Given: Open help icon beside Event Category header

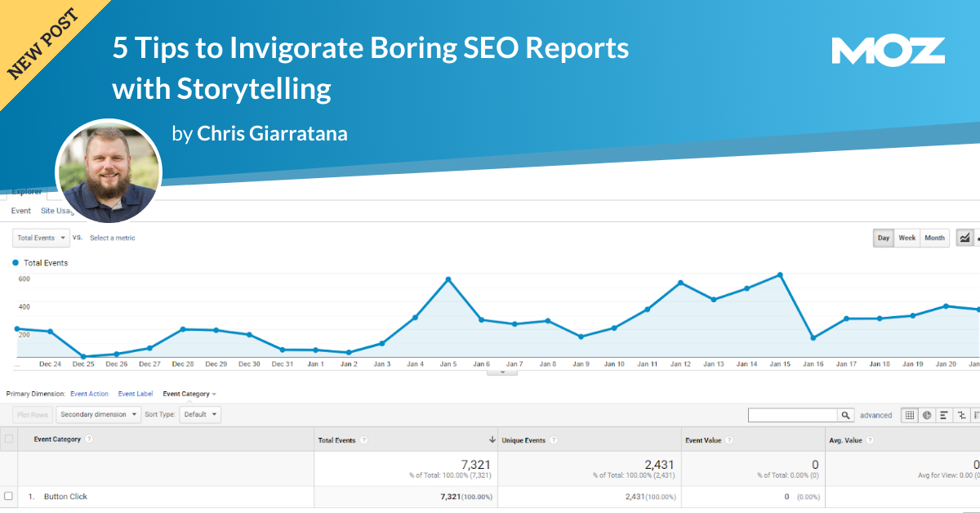Looking at the screenshot, I should tap(88, 439).
